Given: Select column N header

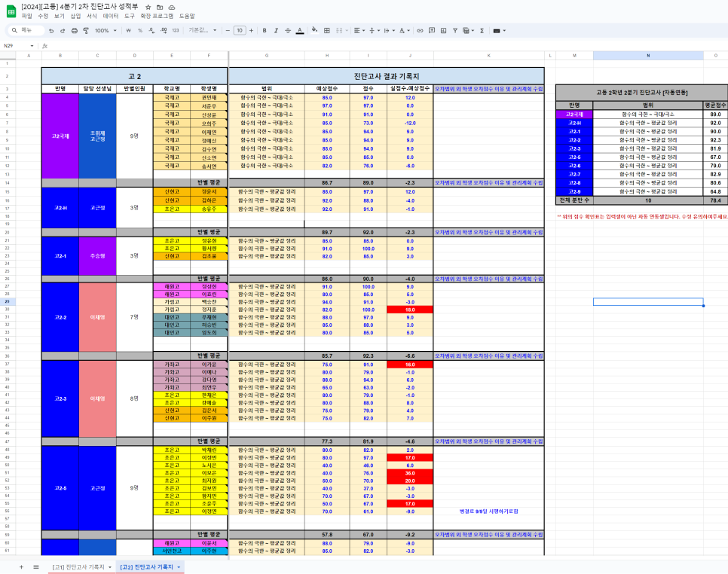Looking at the screenshot, I should pos(648,56).
